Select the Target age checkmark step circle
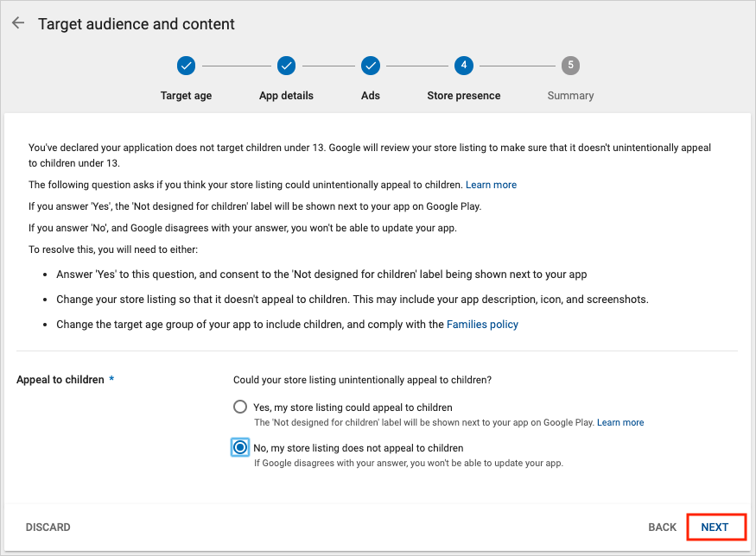 (x=186, y=66)
